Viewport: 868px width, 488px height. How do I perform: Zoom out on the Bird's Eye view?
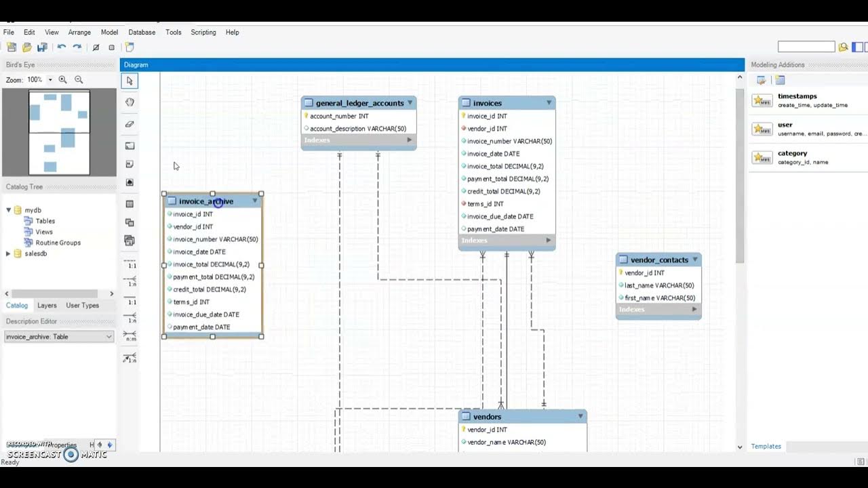79,80
